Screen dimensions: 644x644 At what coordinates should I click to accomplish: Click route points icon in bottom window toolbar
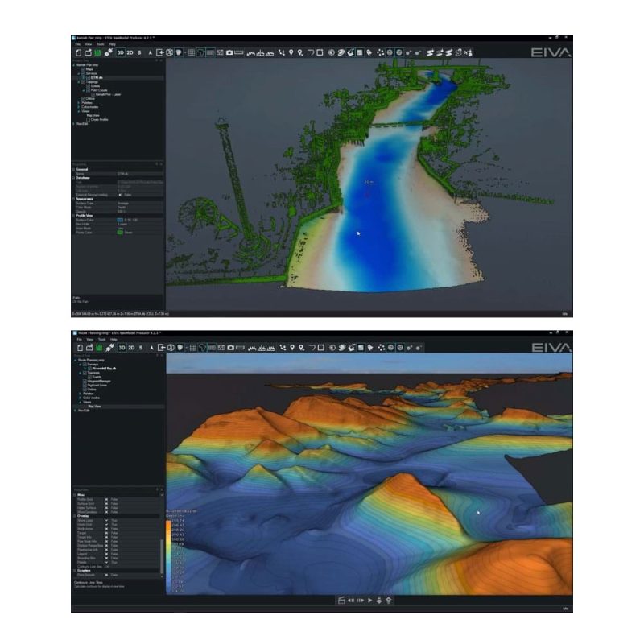coord(283,348)
